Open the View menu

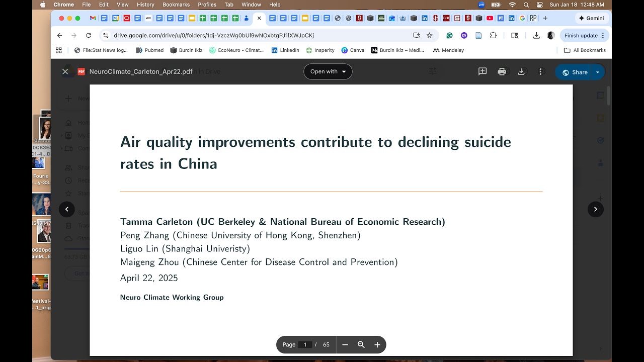[123, 5]
